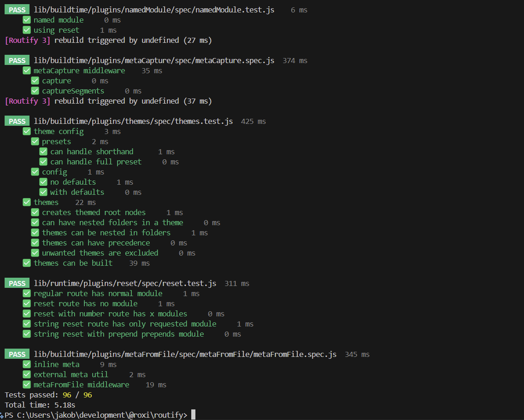Screen dimensions: 524x420
Task: Click the PASS badge for metaFromFile.spec.js
Action: pos(17,354)
